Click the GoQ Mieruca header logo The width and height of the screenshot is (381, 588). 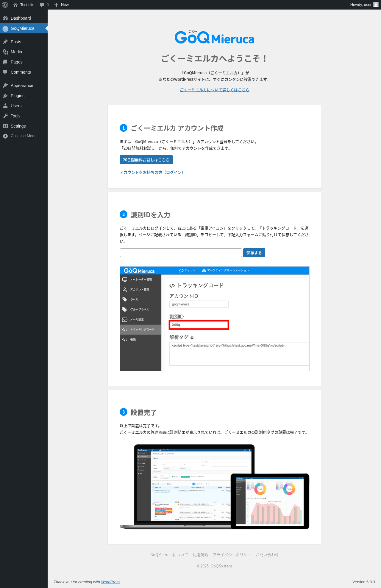click(214, 37)
